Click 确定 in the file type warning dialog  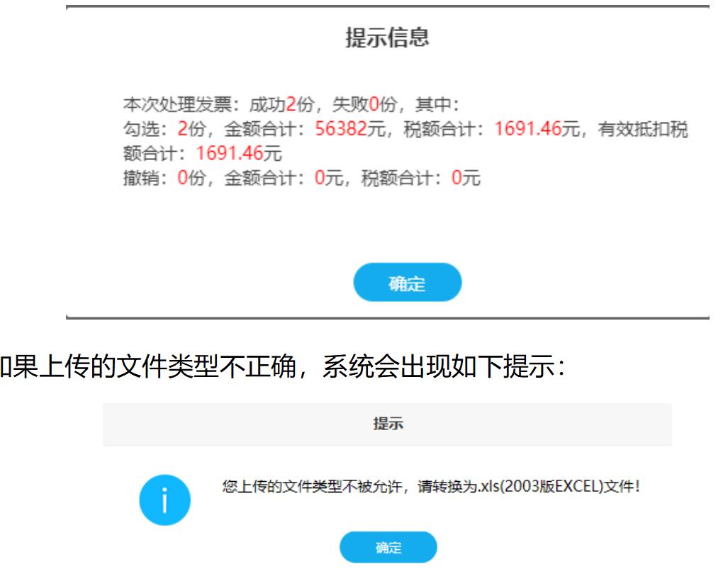click(x=388, y=548)
